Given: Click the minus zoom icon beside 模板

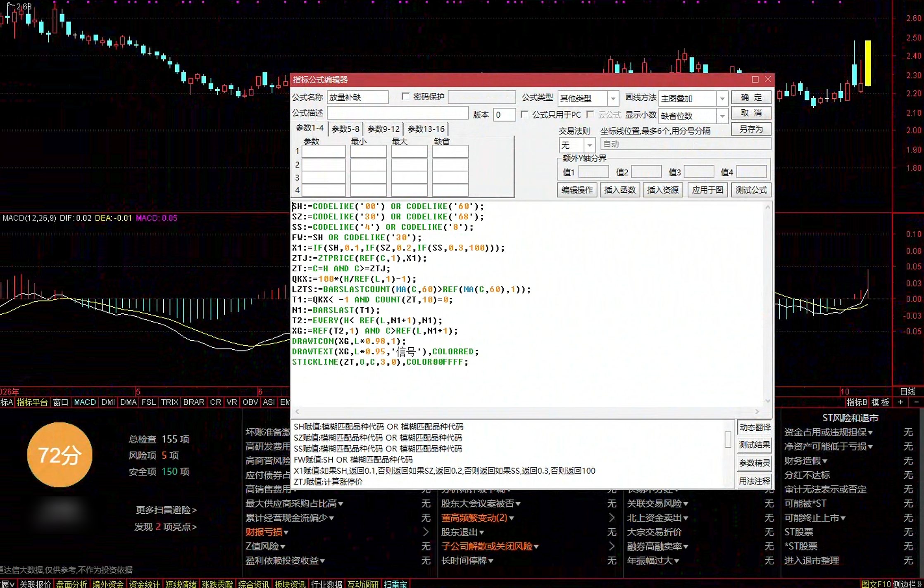Looking at the screenshot, I should pyautogui.click(x=916, y=402).
